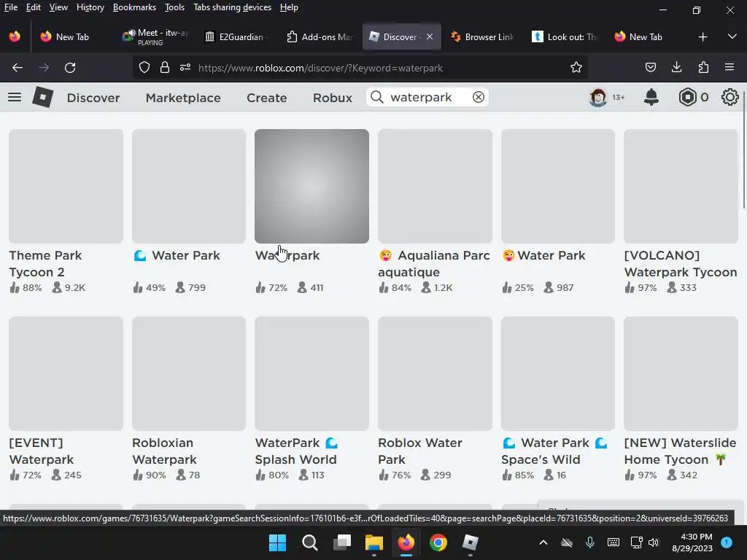Open Google Chrome from taskbar

438,542
